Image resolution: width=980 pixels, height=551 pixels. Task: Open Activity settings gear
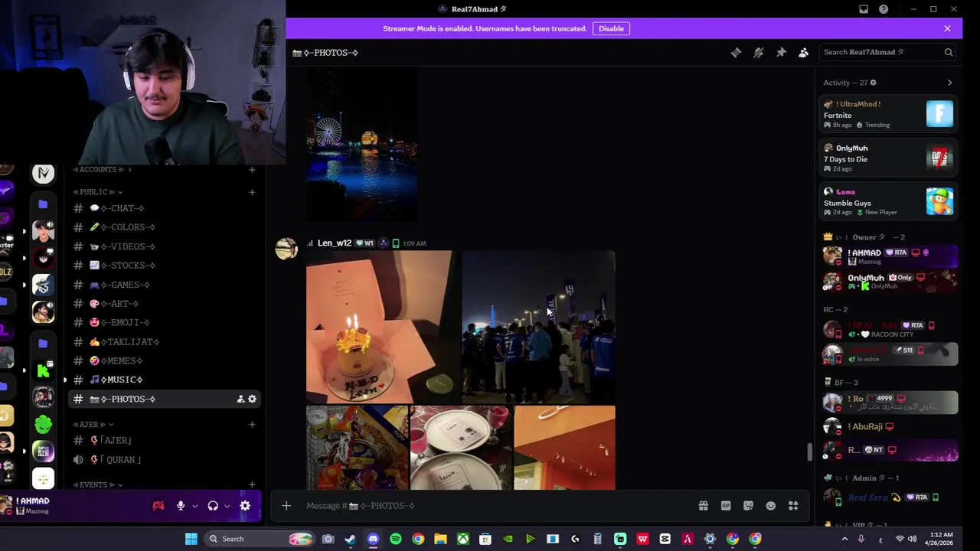coord(873,83)
